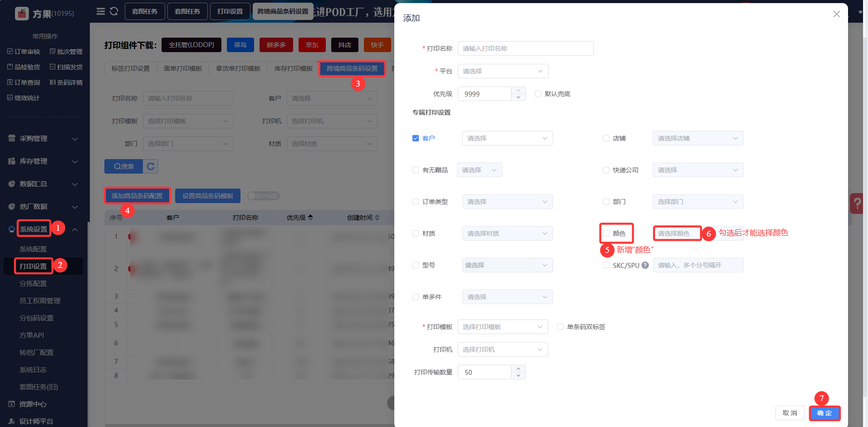Click the 方果 logo icon
Screen dimensions: 868x427
point(22,14)
